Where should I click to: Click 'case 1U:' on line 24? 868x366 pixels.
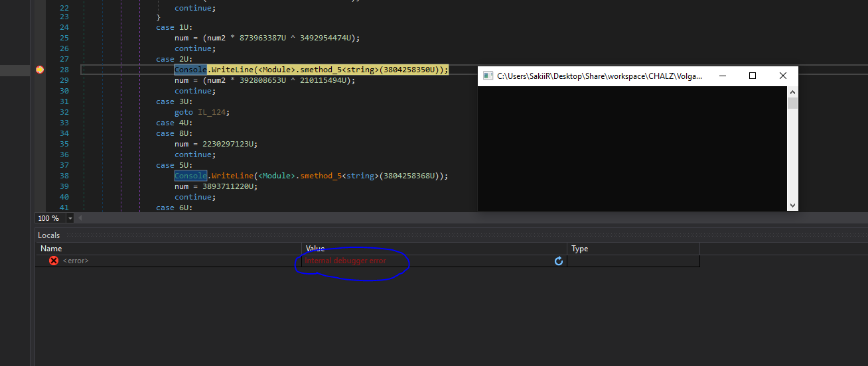pyautogui.click(x=175, y=27)
